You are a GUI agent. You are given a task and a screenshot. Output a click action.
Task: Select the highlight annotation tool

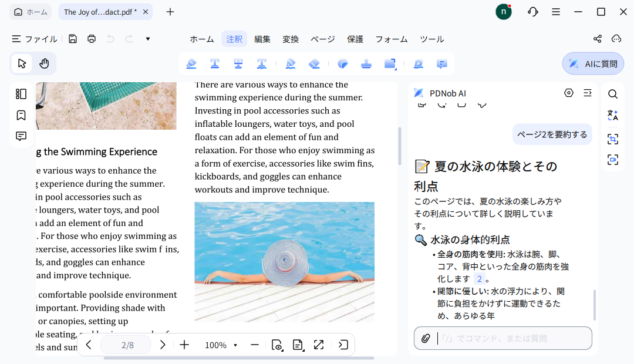191,63
